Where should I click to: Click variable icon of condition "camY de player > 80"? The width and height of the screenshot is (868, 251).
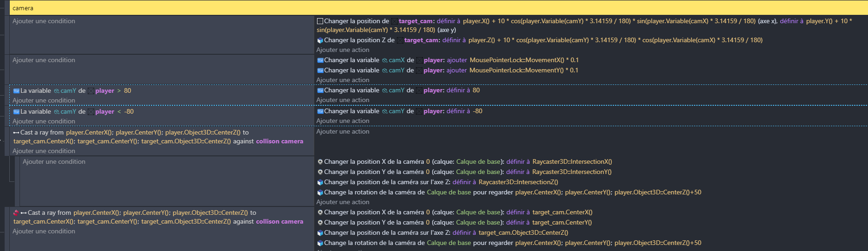[16, 91]
